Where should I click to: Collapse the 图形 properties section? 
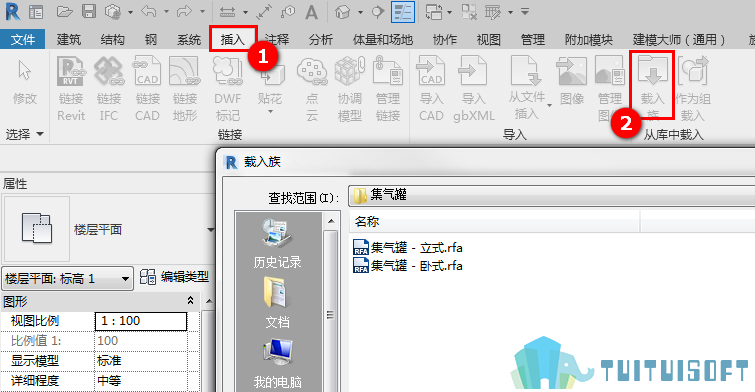tap(190, 301)
